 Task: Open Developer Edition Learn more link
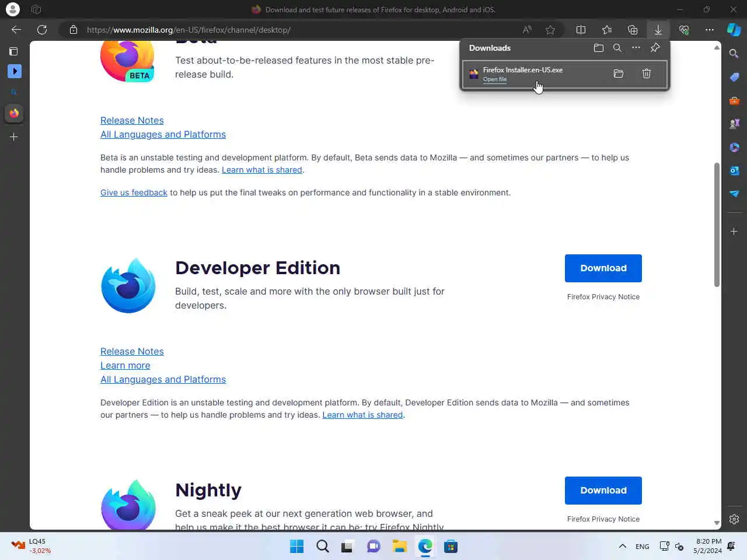[x=125, y=365]
